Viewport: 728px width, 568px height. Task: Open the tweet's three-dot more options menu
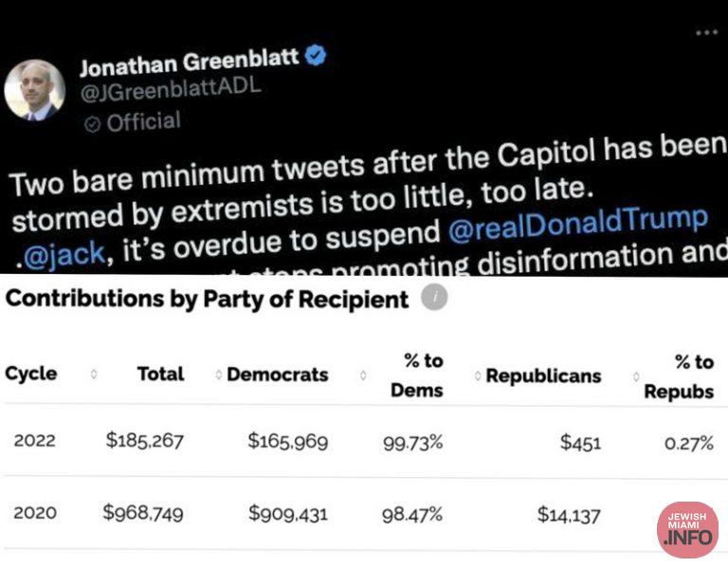(x=706, y=32)
